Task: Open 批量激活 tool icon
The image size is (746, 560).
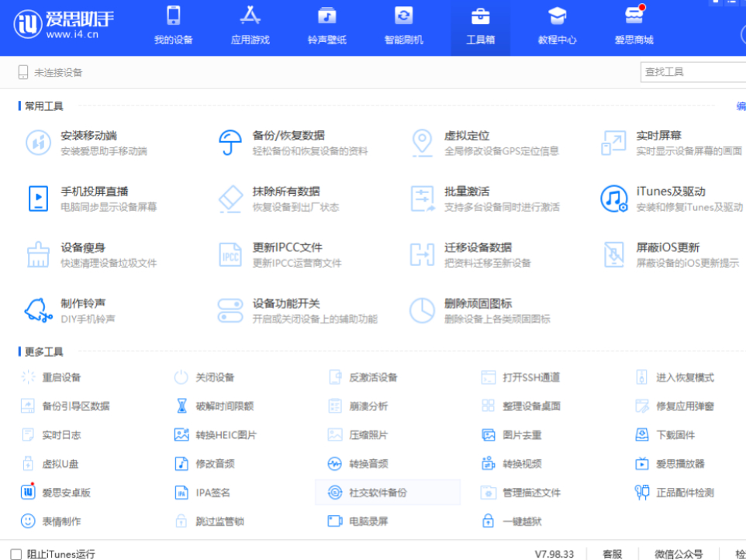Action: tap(422, 199)
